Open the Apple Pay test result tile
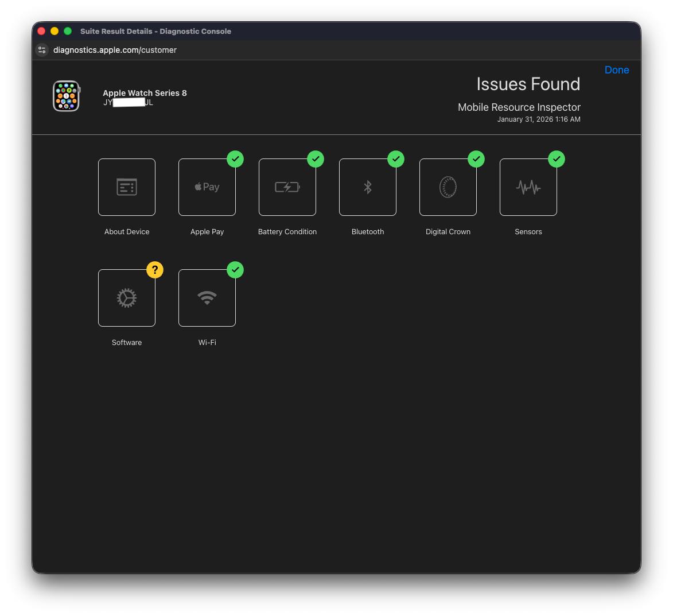This screenshot has width=673, height=616. [x=207, y=187]
